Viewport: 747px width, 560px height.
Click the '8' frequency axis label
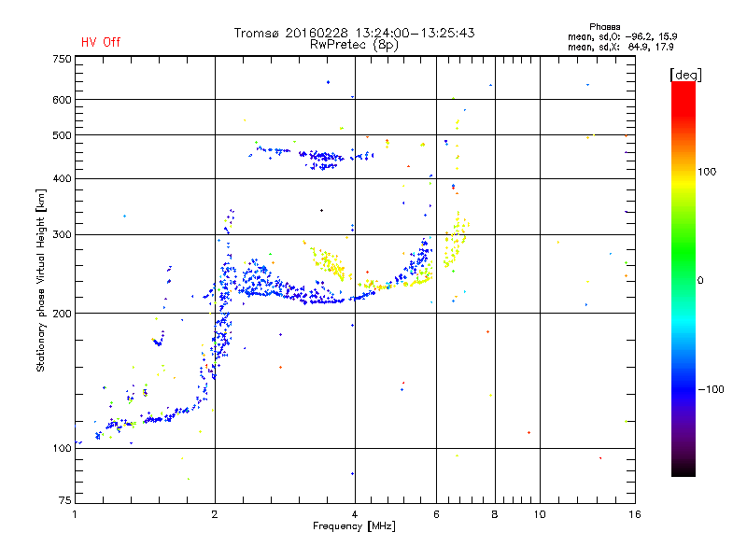495,514
